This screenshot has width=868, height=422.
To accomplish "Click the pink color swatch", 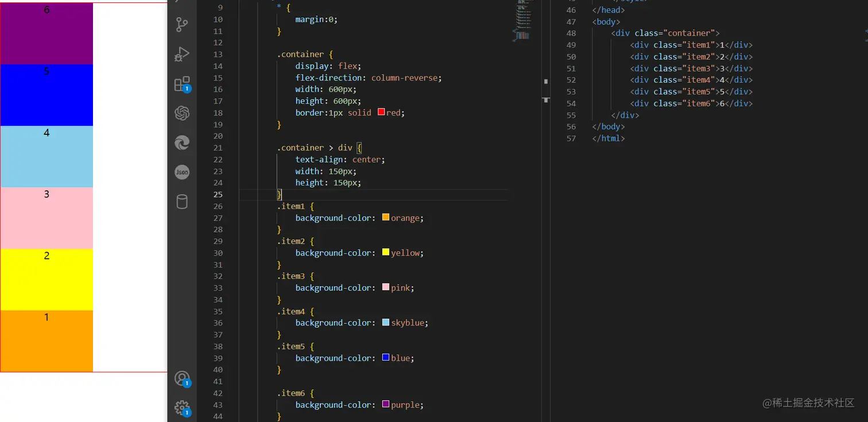I will pos(386,288).
